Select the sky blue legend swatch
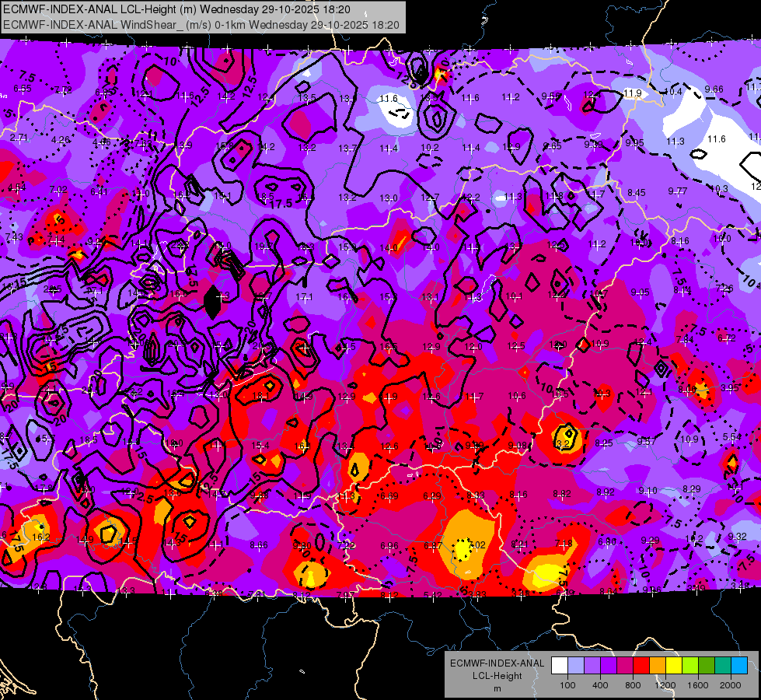761x700 pixels. (740, 666)
